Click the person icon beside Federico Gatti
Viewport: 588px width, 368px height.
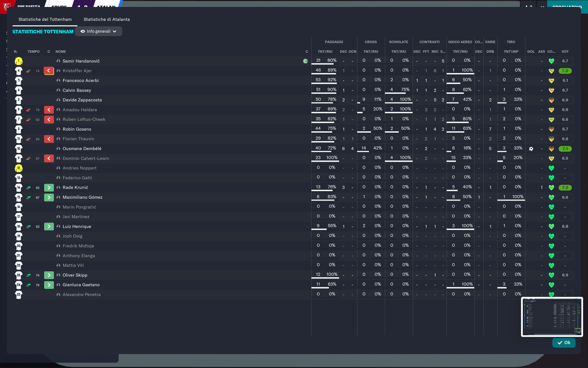(58, 178)
